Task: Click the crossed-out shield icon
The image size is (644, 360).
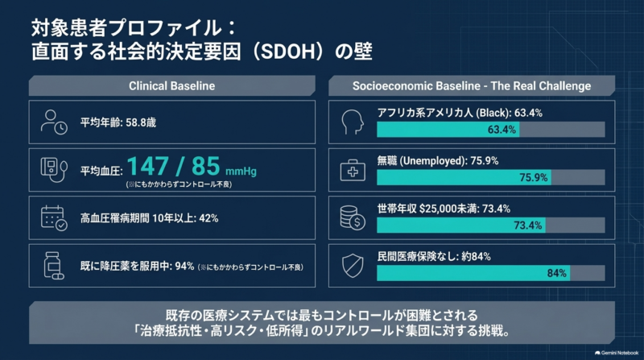Action: click(353, 266)
